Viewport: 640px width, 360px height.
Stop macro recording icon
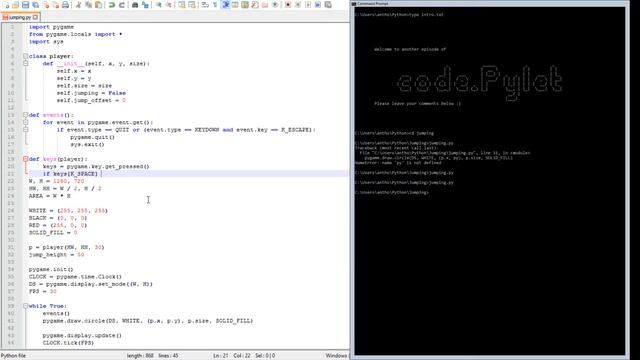(x=298, y=5)
